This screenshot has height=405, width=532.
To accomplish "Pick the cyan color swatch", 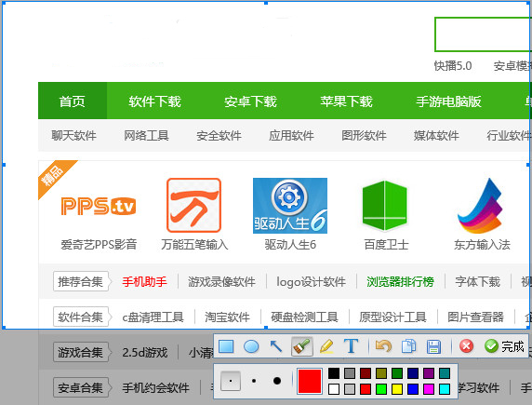I will (445, 389).
